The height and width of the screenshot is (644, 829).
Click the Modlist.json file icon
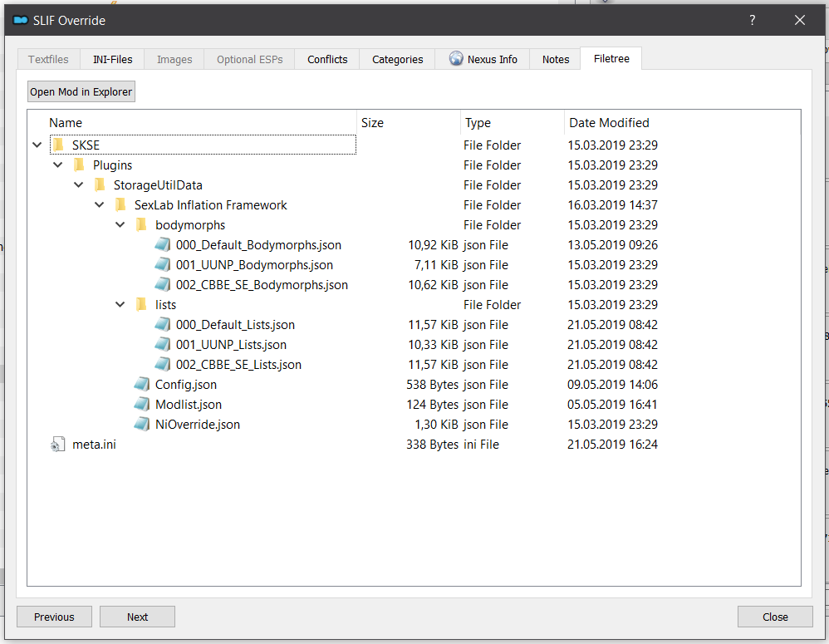(142, 405)
